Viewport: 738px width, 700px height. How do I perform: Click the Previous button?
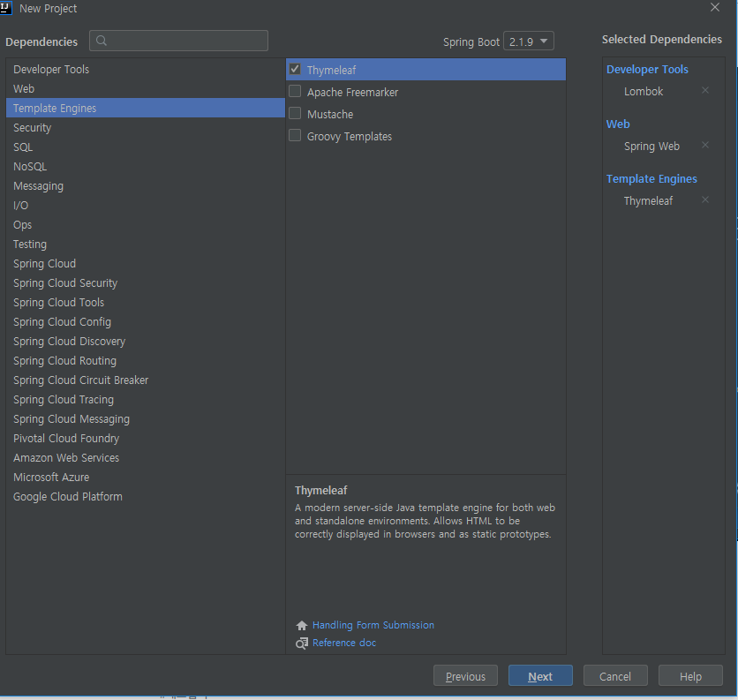(x=465, y=676)
